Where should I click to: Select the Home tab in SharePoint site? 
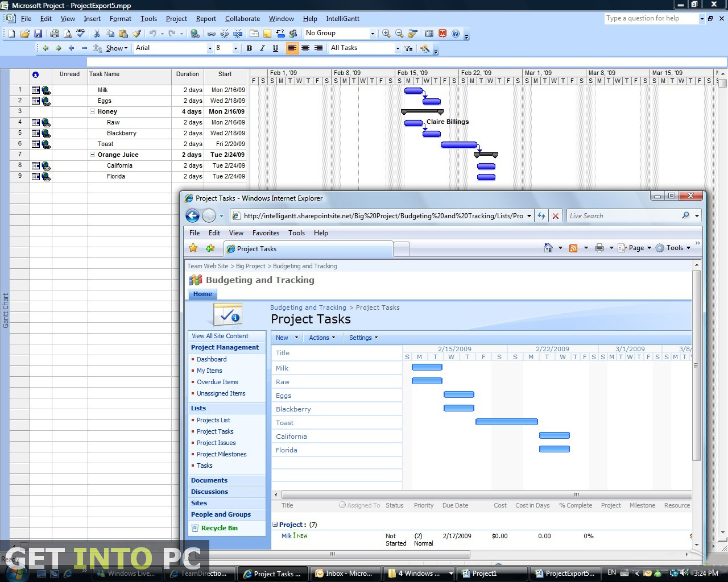click(202, 294)
